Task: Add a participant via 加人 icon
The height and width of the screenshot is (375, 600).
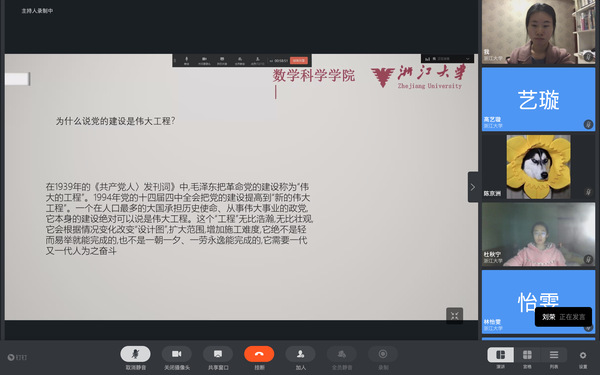Action: [300, 354]
